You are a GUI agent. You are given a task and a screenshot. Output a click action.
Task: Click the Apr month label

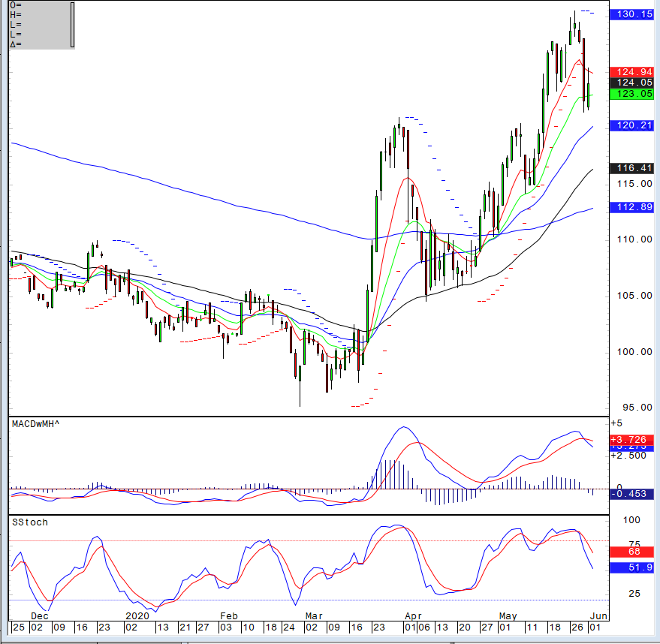click(413, 615)
